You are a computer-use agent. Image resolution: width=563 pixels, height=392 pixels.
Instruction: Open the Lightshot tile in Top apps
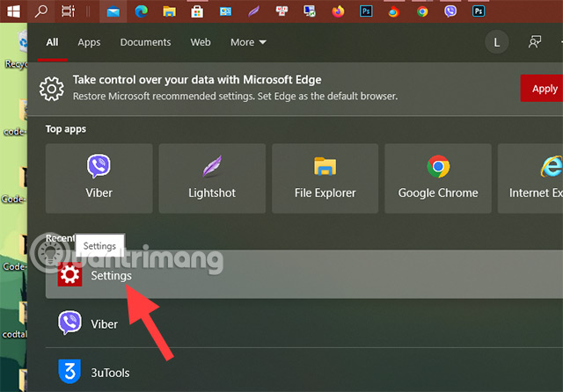212,178
